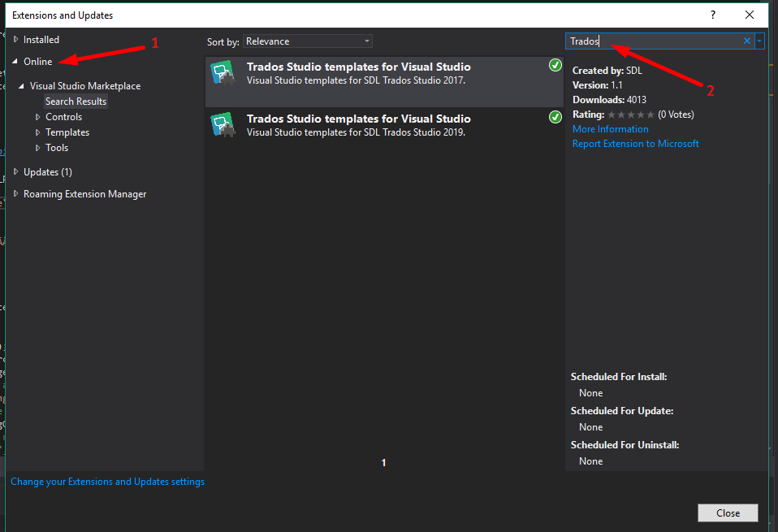Expand the Controls tree node
This screenshot has width=778, height=532.
click(37, 117)
